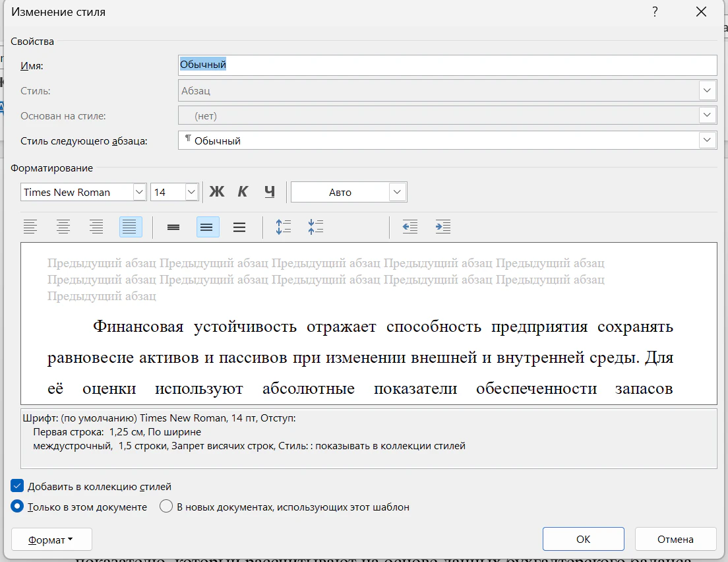Expand the Стиль type dropdown
Screen dimensions: 728x562
pyautogui.click(x=707, y=90)
